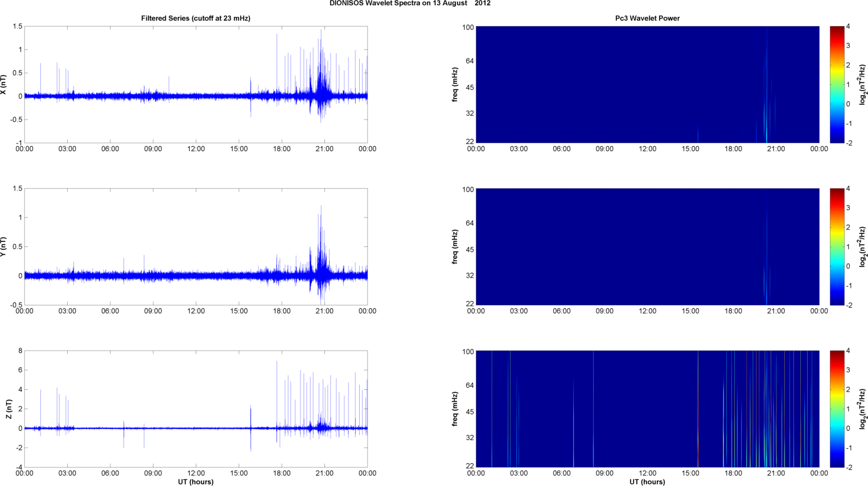The width and height of the screenshot is (868, 486).
Task: Click the "22" frequency tick of the Y spectrogram
Action: point(470,303)
